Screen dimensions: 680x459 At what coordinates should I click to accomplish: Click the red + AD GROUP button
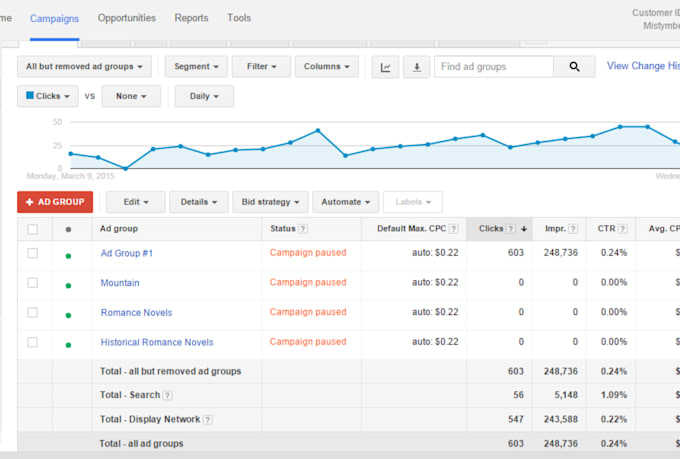pyautogui.click(x=55, y=202)
